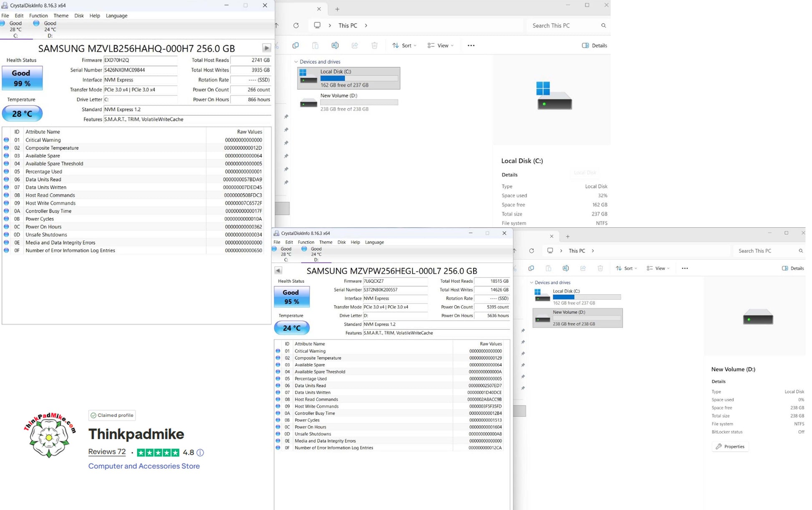Click delete trash icon in bottom Explorer toolbar
This screenshot has height=510, width=812.
[600, 268]
